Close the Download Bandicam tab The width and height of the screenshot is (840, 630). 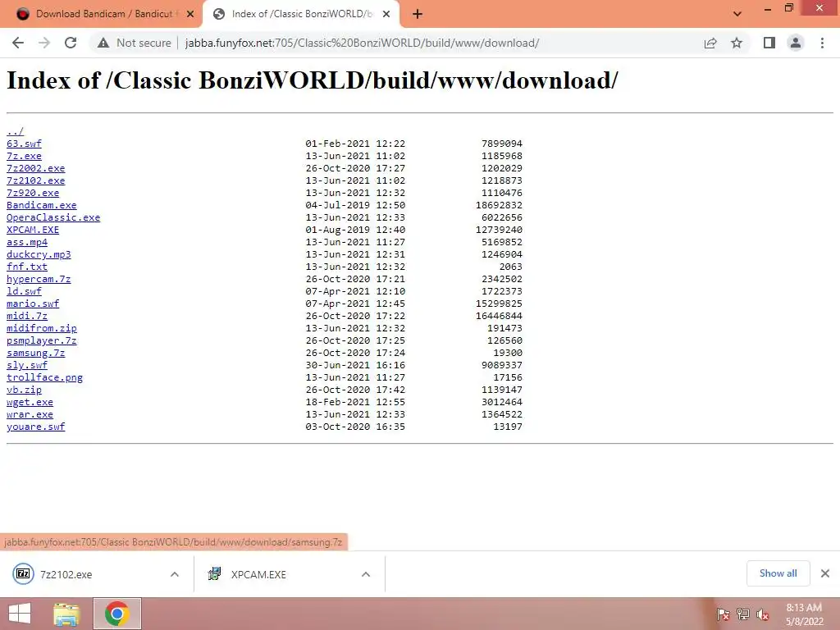[190, 15]
